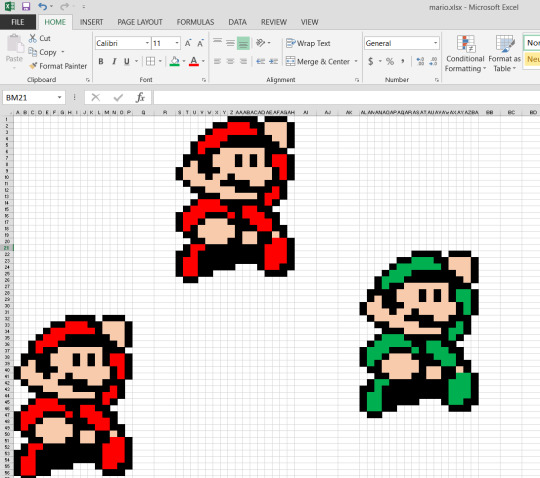Click the Enter checkmark in the formula bar

coord(118,98)
